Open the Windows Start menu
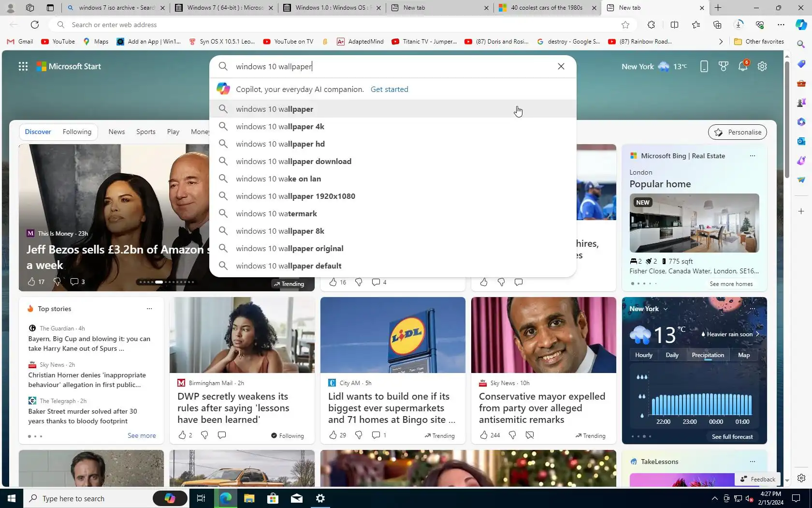812x508 pixels. pyautogui.click(x=12, y=498)
